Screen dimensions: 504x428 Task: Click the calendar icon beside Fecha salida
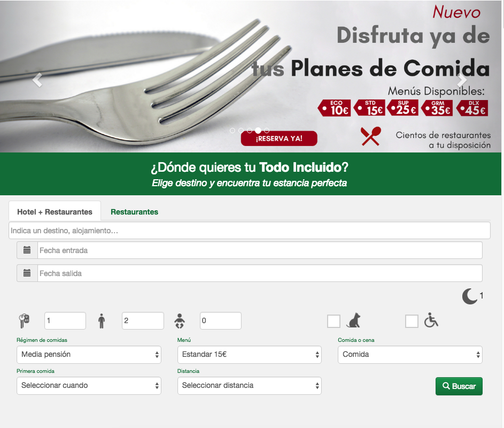click(x=27, y=273)
